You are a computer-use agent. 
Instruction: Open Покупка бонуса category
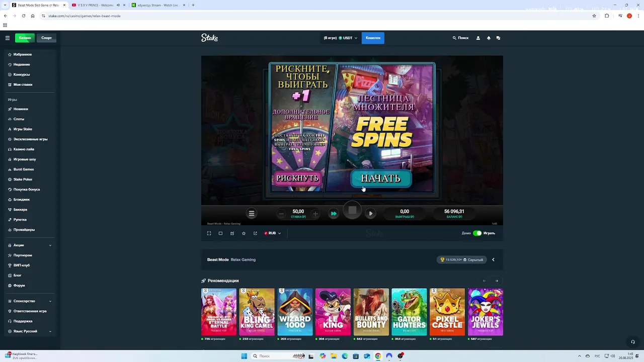[30, 190]
